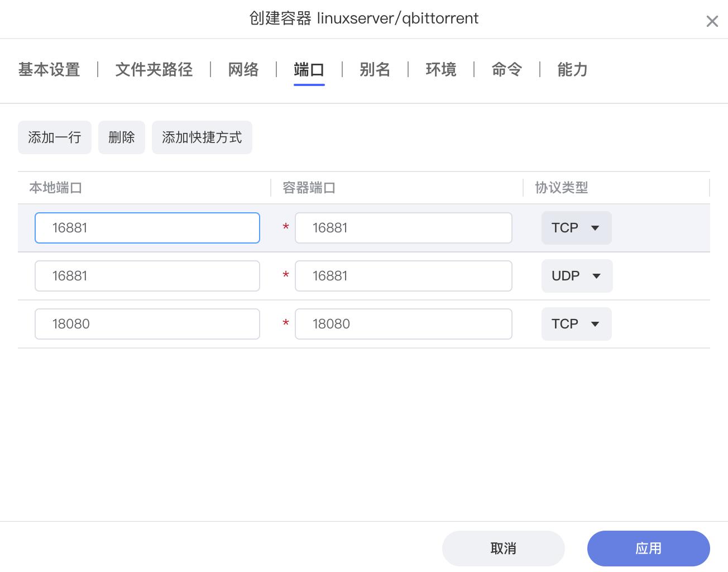Switch to the 文件夹路径 tab
The width and height of the screenshot is (728, 572).
tap(154, 70)
